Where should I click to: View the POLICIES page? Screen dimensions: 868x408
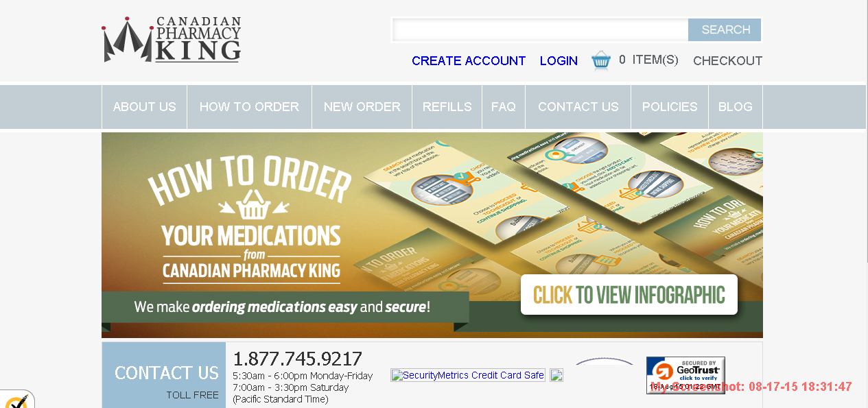click(x=669, y=107)
